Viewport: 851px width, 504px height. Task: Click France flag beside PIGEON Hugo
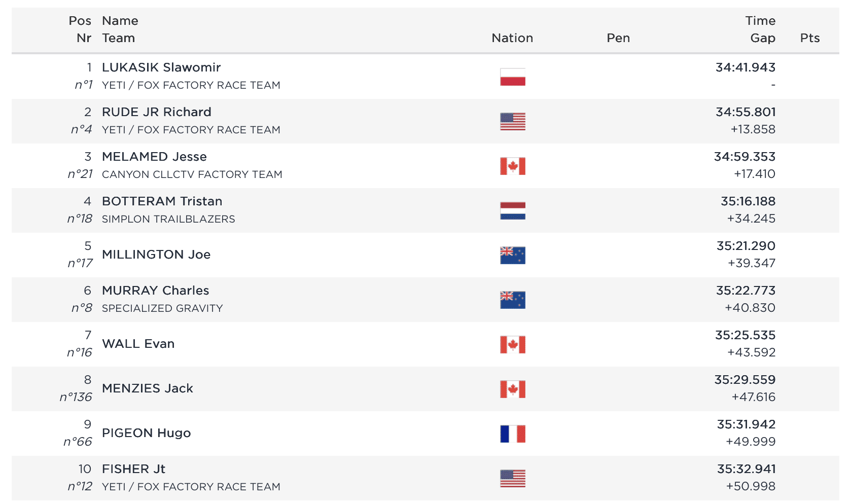tap(512, 434)
